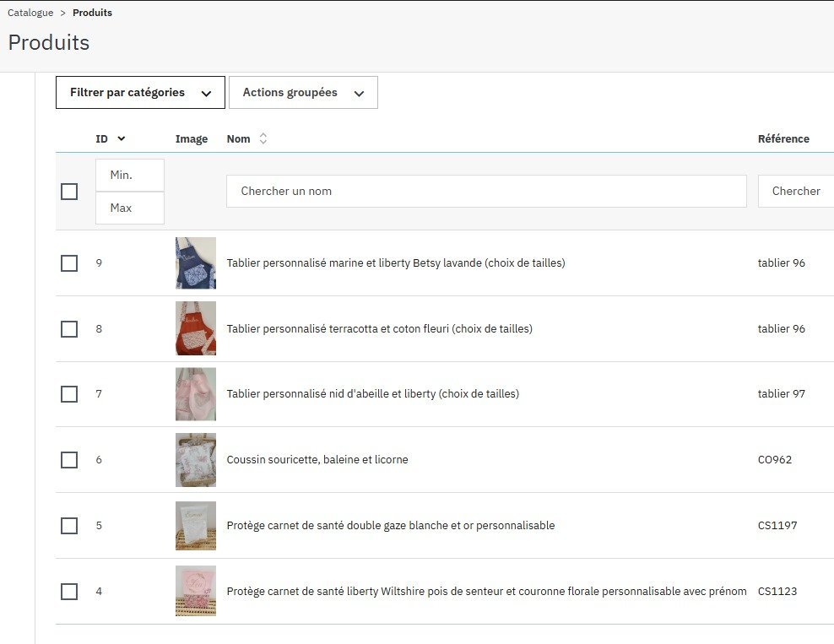This screenshot has width=834, height=644.
Task: Open thumbnail of Coussin souricette product
Action: [196, 459]
